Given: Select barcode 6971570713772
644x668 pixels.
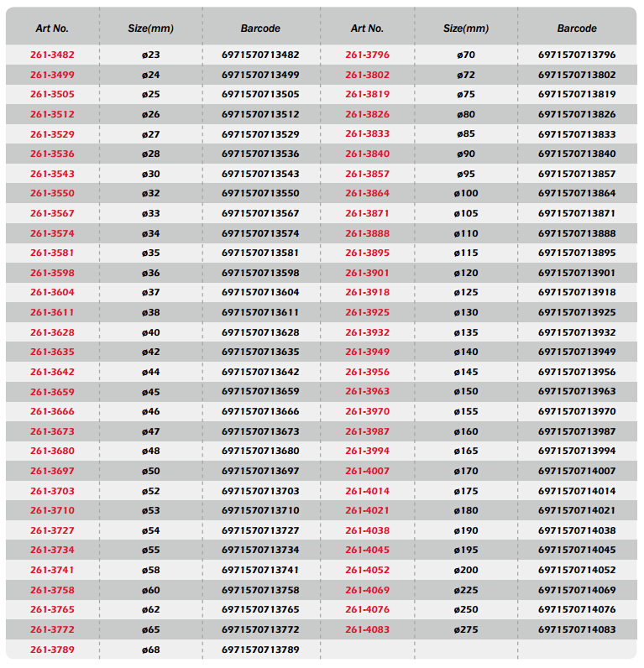Looking at the screenshot, I should point(260,629).
